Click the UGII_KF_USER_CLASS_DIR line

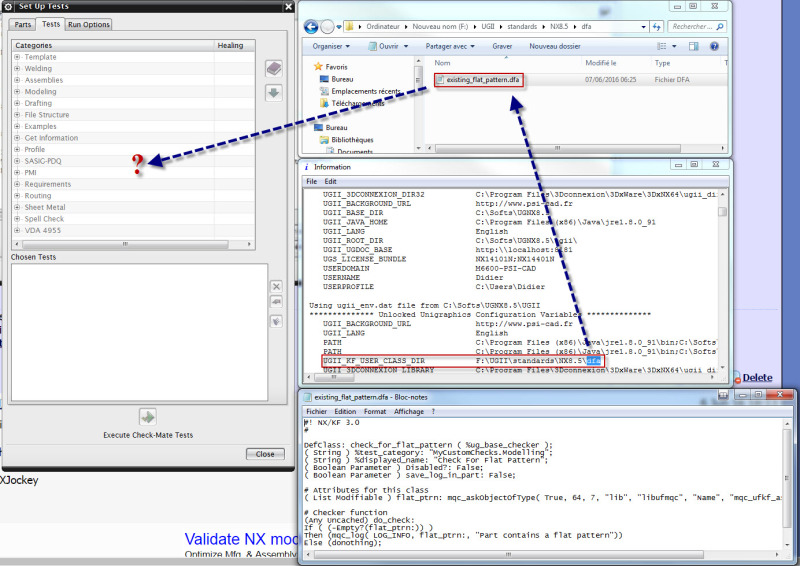click(462, 361)
